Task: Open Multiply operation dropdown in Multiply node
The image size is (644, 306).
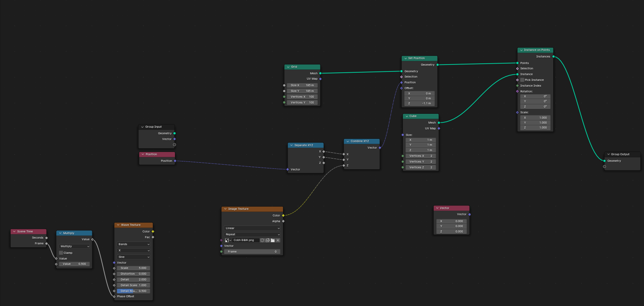Action: (74, 246)
